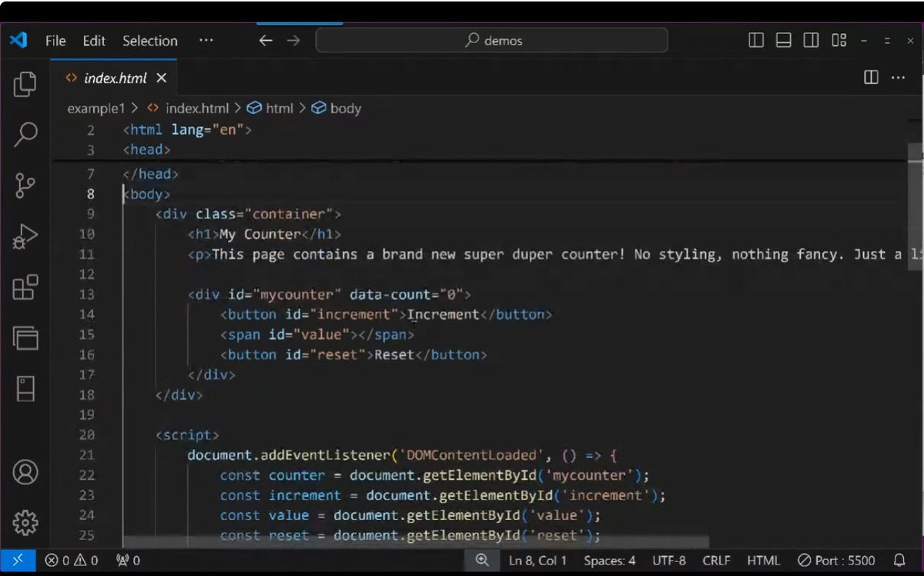
Task: Close the index.html tab
Action: coord(161,78)
